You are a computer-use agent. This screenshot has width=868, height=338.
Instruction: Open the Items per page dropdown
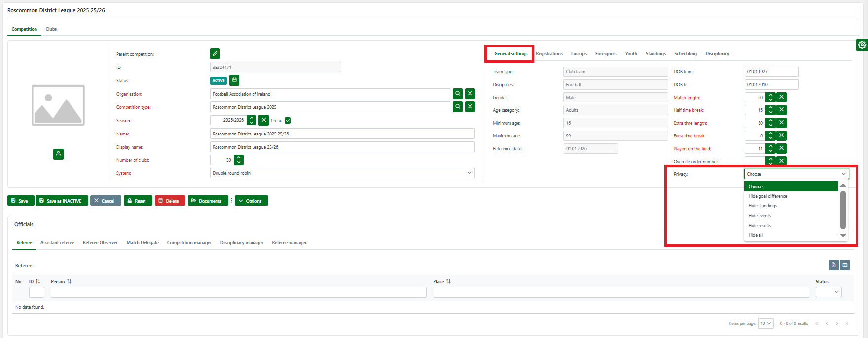[x=765, y=324]
